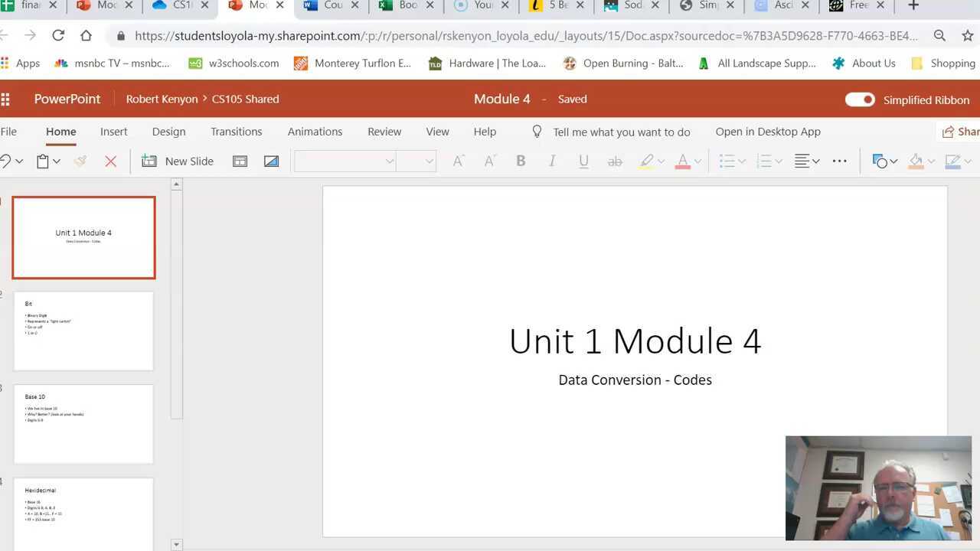Click Open in Desktop App

click(x=768, y=132)
